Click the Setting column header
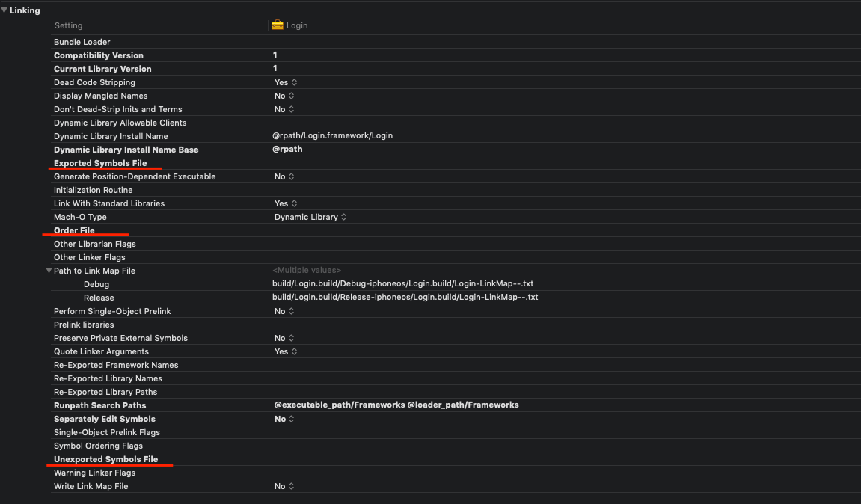This screenshot has width=861, height=504. (x=68, y=25)
